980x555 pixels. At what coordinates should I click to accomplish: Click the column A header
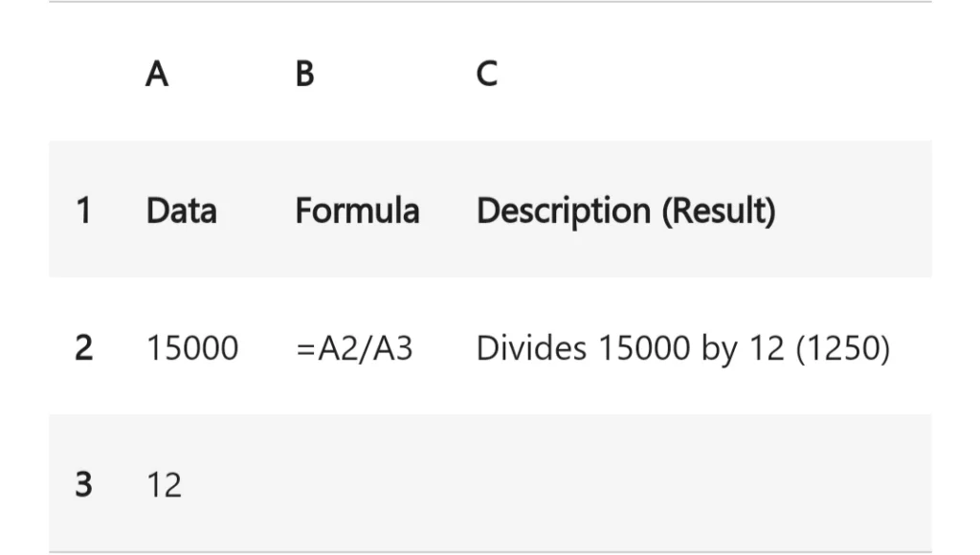[x=157, y=74]
